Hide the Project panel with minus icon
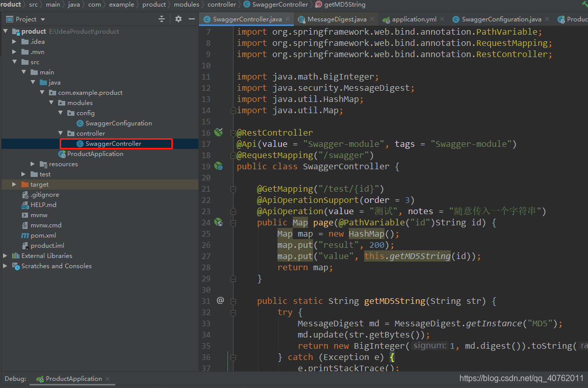Viewport: 588px width, 388px height. pyautogui.click(x=192, y=19)
